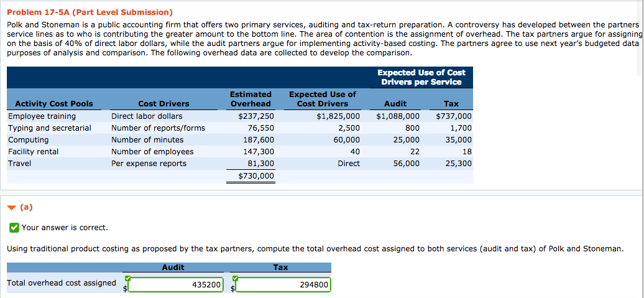
Task: Click the 'Audit' header above the answer boxes
Action: coord(173,268)
